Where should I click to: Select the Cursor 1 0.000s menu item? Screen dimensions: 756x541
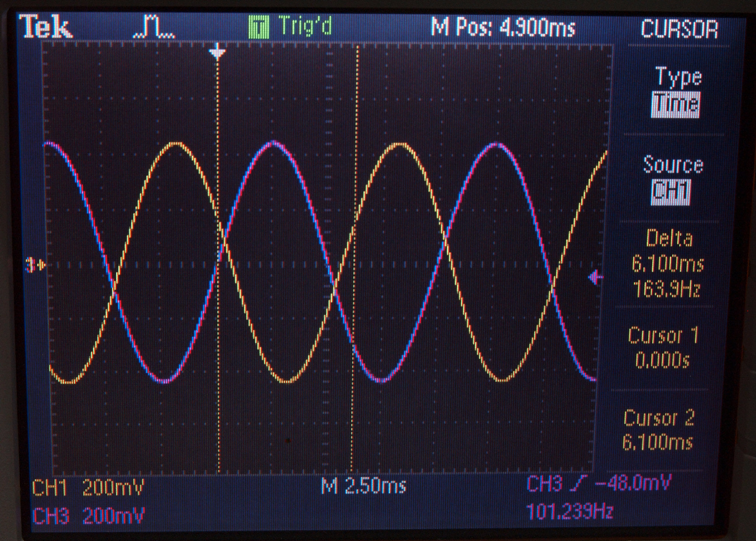(x=662, y=348)
